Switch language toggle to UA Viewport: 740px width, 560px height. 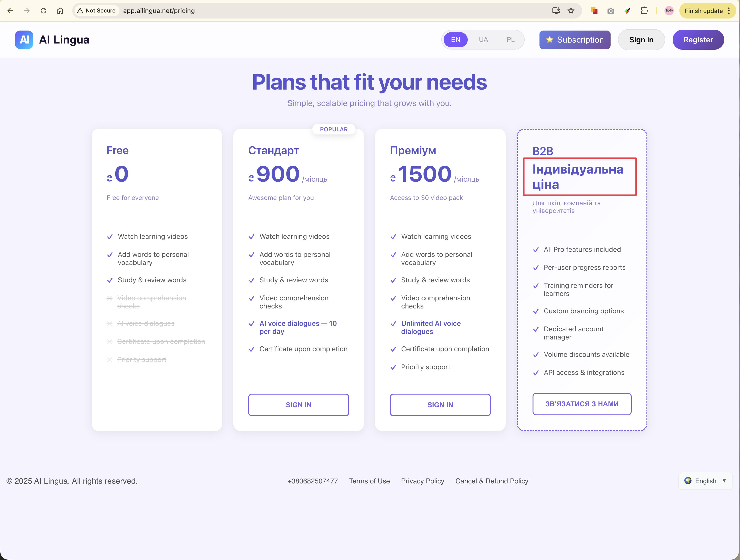[483, 40]
